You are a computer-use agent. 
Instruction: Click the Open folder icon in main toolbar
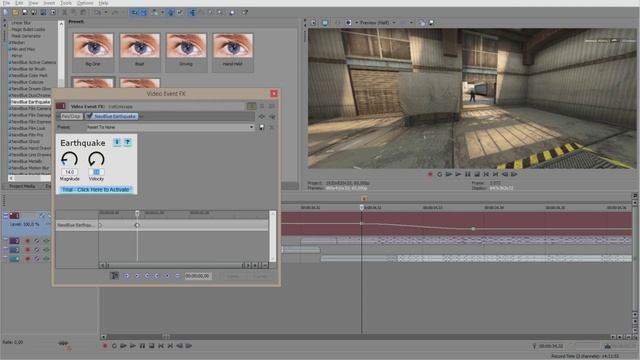[x=15, y=12]
